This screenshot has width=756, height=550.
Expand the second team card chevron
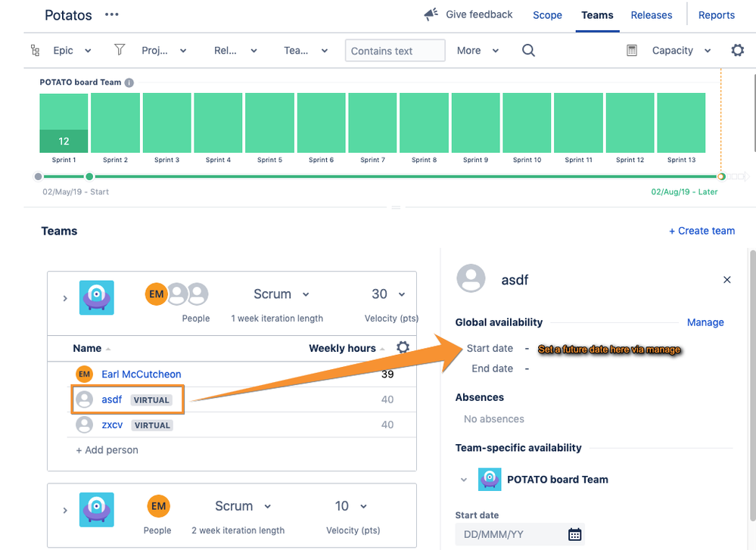pyautogui.click(x=65, y=510)
